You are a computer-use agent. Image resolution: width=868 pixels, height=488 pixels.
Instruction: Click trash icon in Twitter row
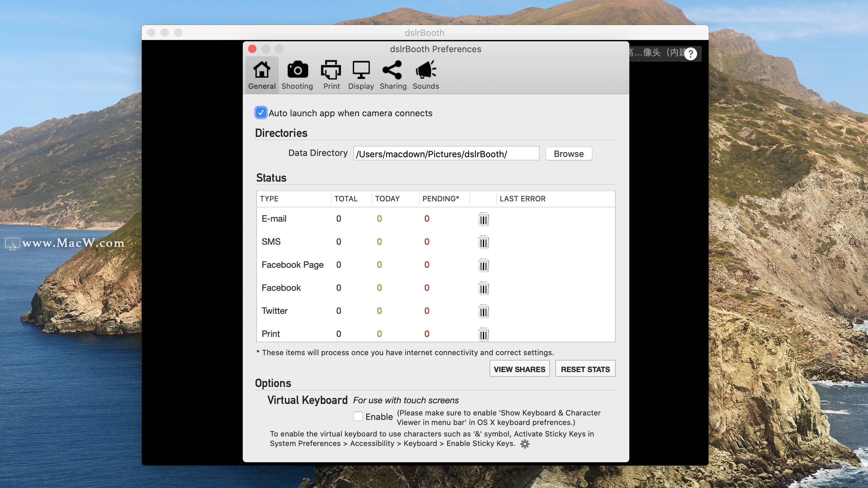484,311
